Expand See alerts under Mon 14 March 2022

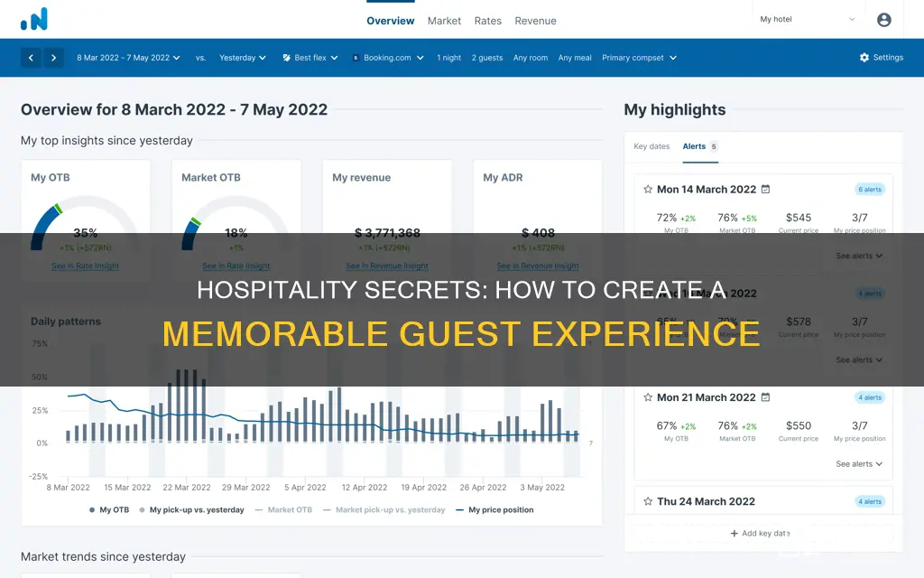(859, 256)
